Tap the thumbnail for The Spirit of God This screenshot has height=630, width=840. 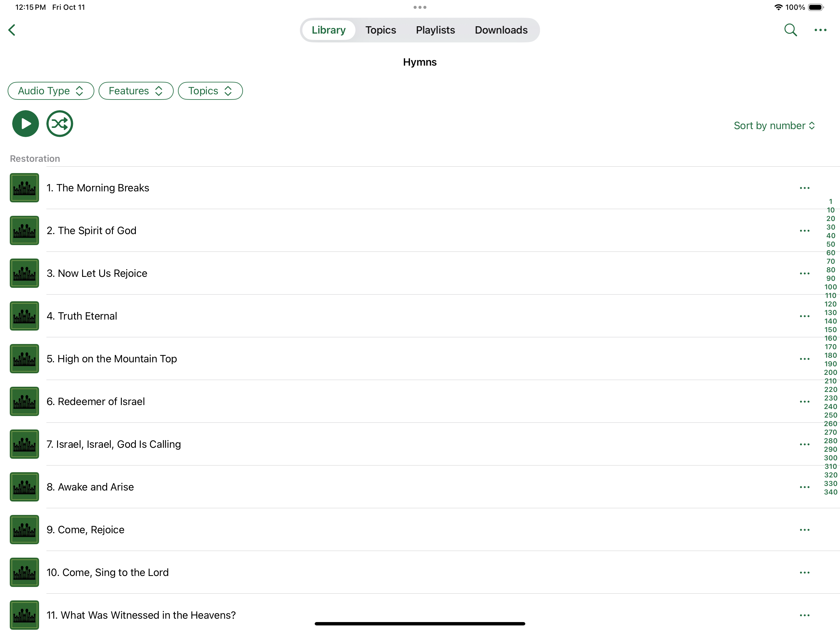[24, 230]
